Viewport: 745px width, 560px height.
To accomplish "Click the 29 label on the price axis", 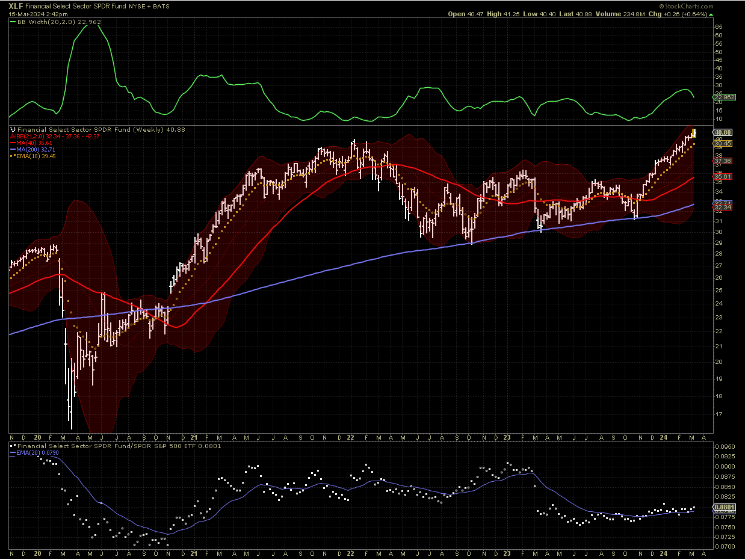I will [x=719, y=242].
